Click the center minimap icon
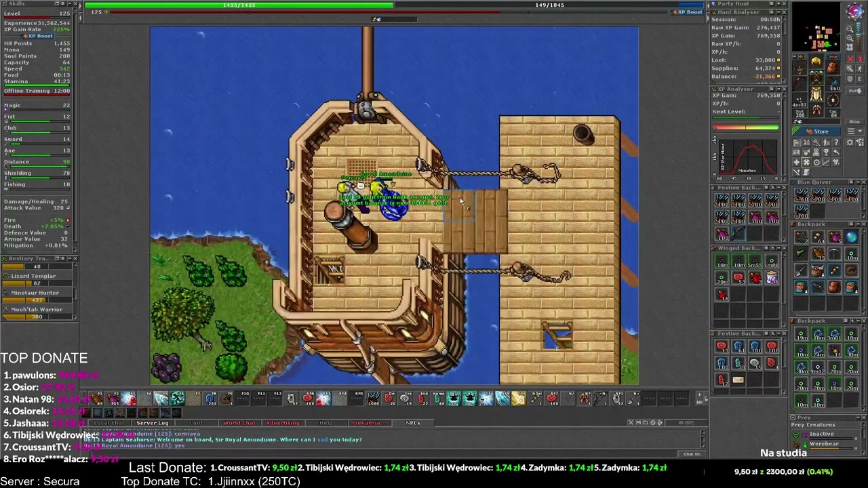Image resolution: width=868 pixels, height=488 pixels. 850,47
